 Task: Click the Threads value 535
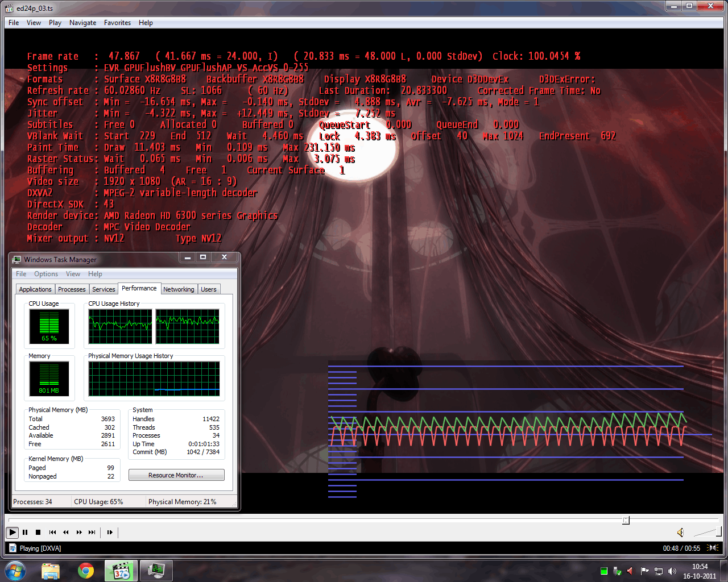click(x=214, y=427)
